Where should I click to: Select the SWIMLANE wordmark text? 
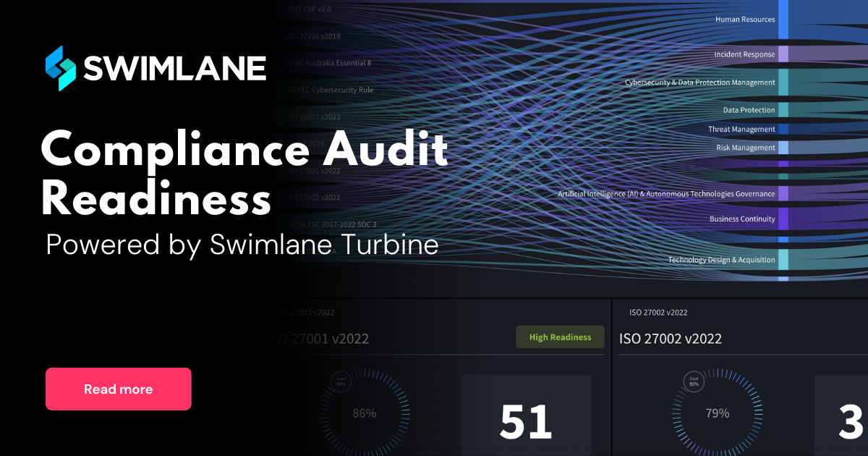click(x=175, y=69)
